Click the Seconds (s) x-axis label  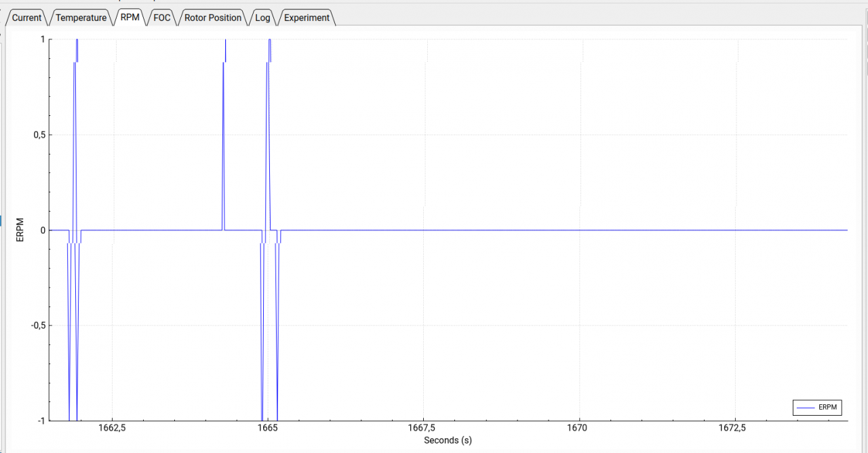tap(448, 440)
